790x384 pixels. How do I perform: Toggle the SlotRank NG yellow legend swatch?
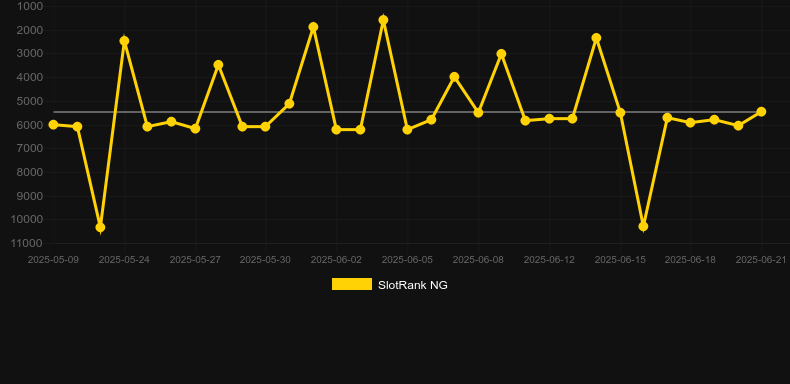tap(352, 284)
